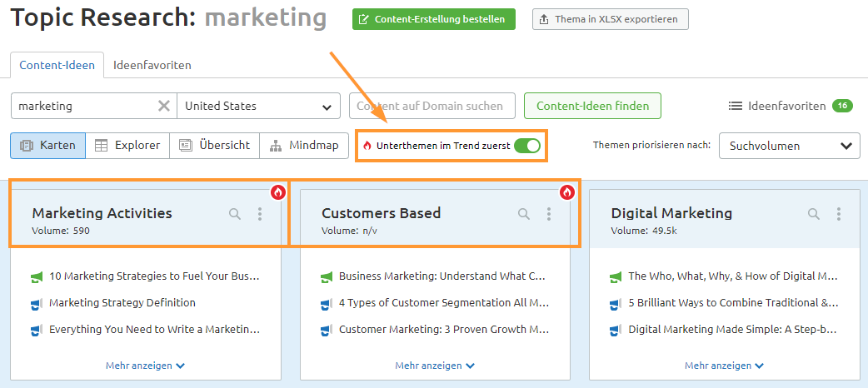Image resolution: width=868 pixels, height=388 pixels.
Task: Open headline Customer Marketing: 3 Proven Growth M…
Action: 444,330
